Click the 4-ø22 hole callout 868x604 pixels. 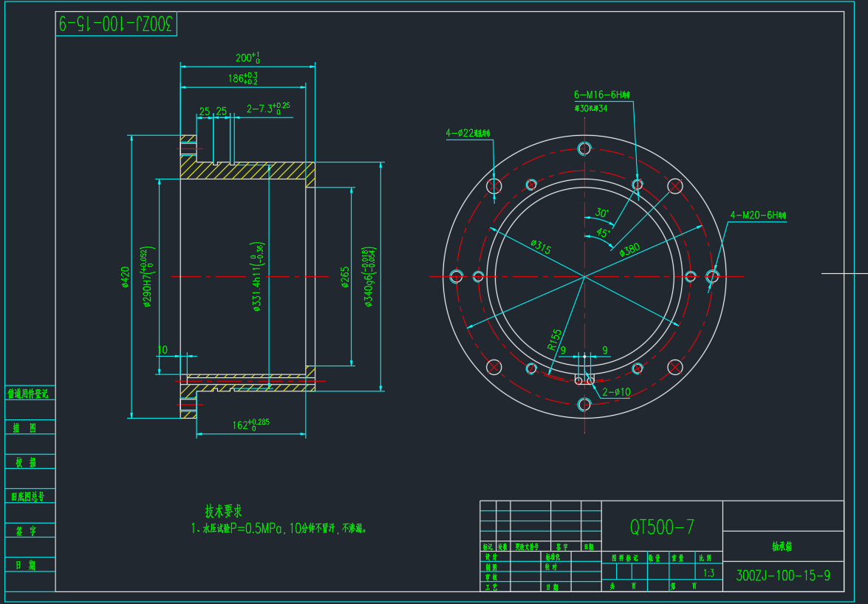click(x=468, y=133)
